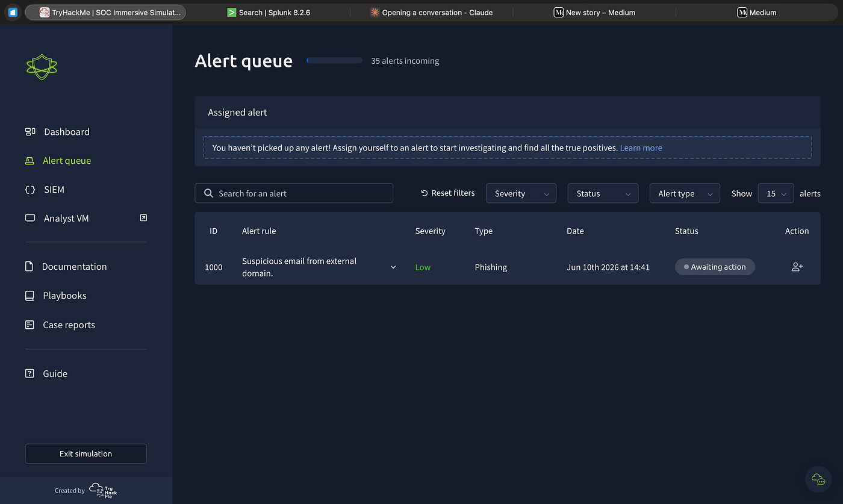Click the Claude tab favicon
The width and height of the screenshot is (843, 504).
(375, 12)
